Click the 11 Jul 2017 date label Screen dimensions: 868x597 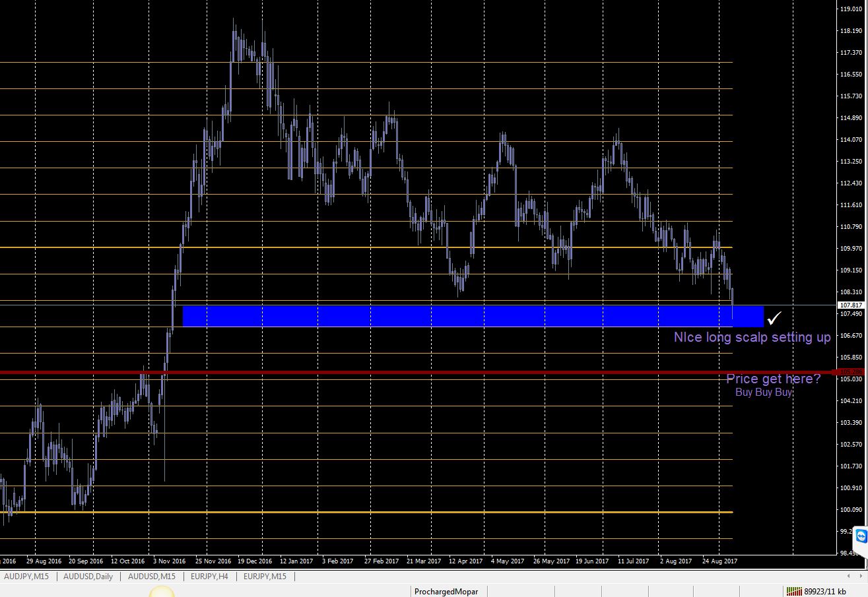click(634, 561)
